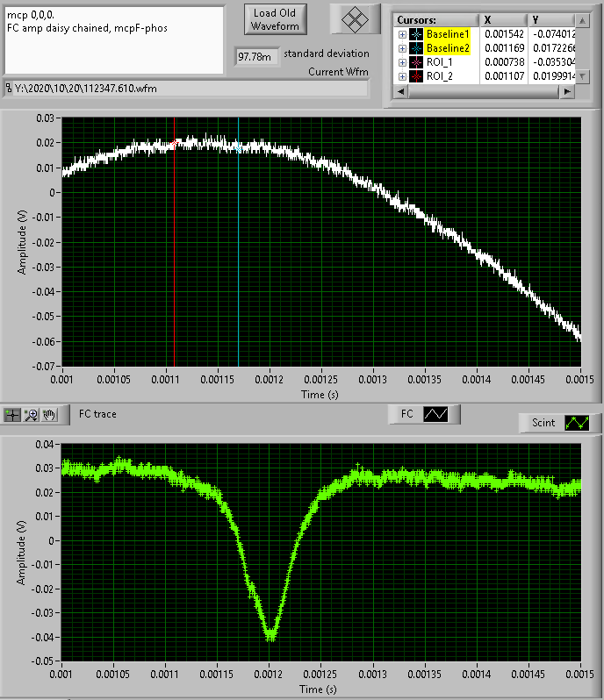Select the crosshair cursor tool in graph palette
Screen dimensions: 604x700
click(13, 414)
